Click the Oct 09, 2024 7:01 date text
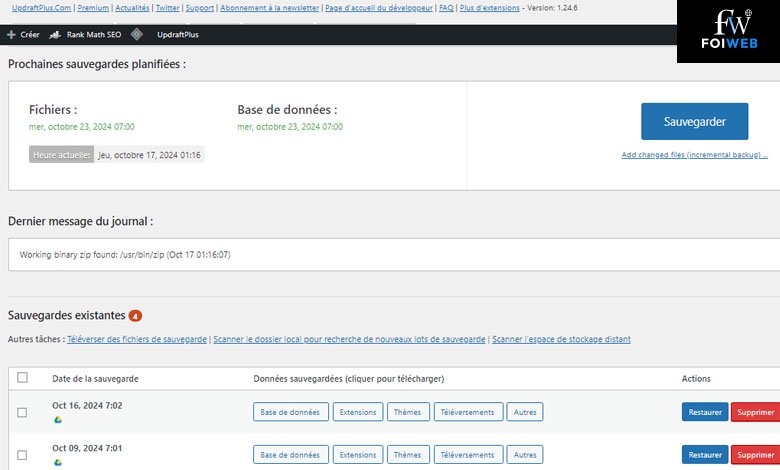 click(x=87, y=448)
